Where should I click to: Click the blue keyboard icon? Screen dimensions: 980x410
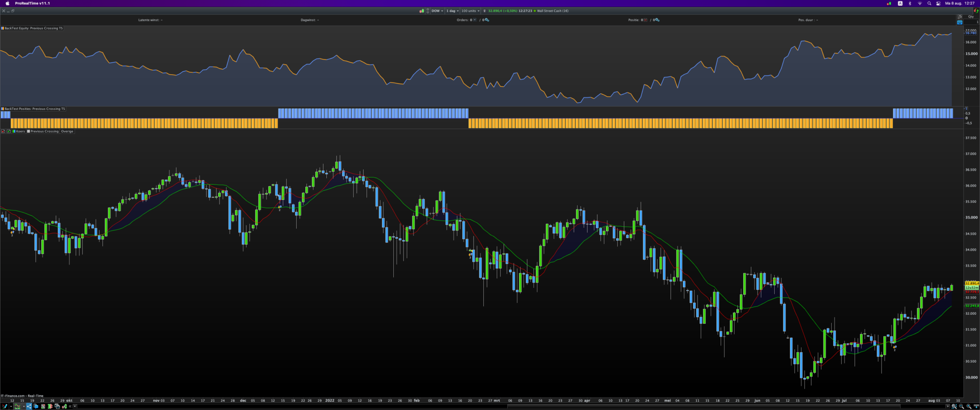(959, 22)
